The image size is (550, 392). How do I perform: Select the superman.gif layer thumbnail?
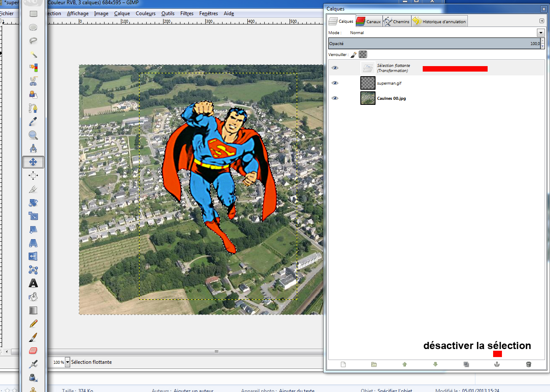pos(368,83)
